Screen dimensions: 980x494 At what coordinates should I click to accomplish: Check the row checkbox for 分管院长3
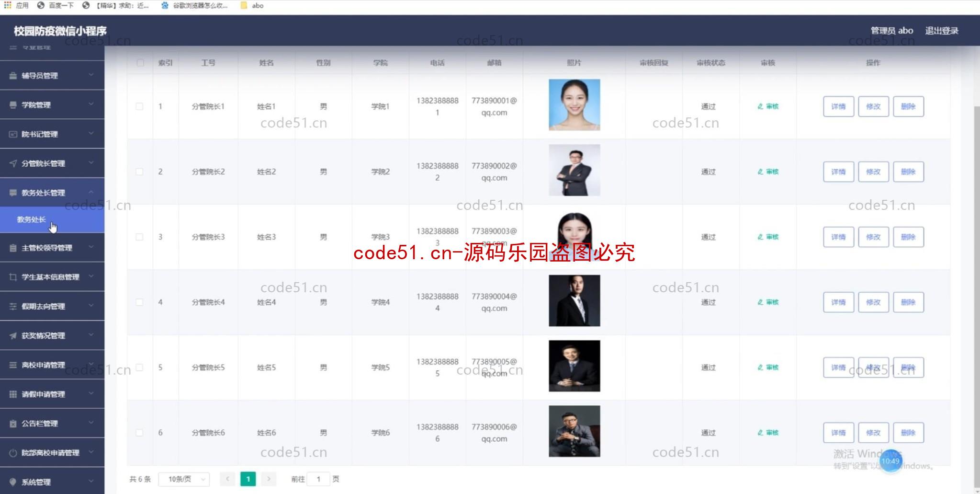[x=139, y=237]
